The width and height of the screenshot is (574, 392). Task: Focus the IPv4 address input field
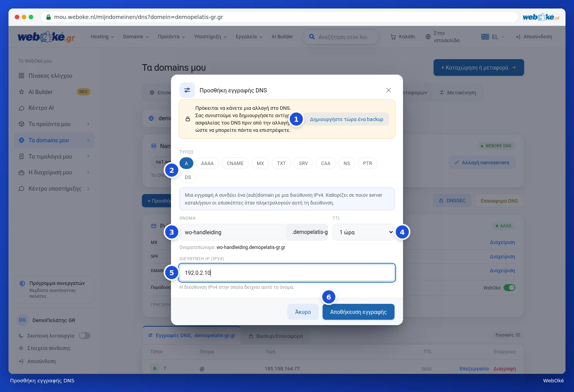[x=287, y=273]
